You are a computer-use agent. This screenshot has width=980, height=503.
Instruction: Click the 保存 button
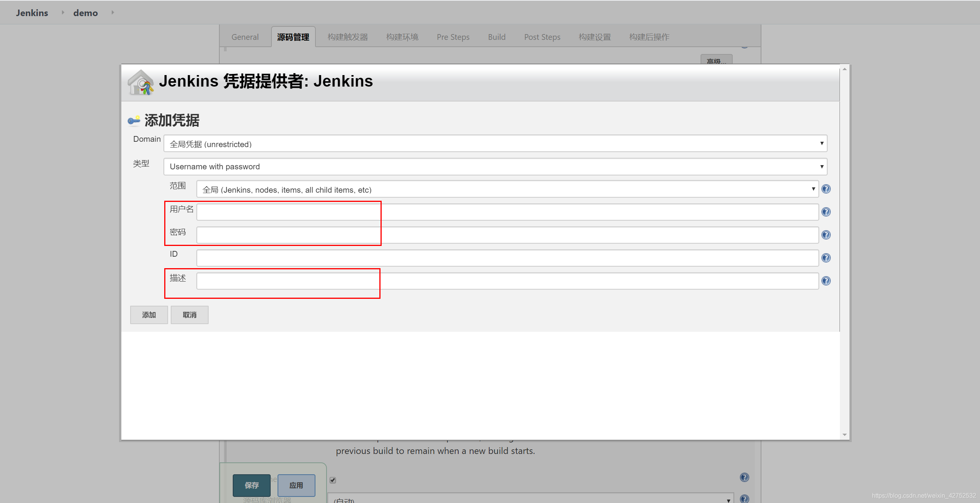click(x=252, y=485)
